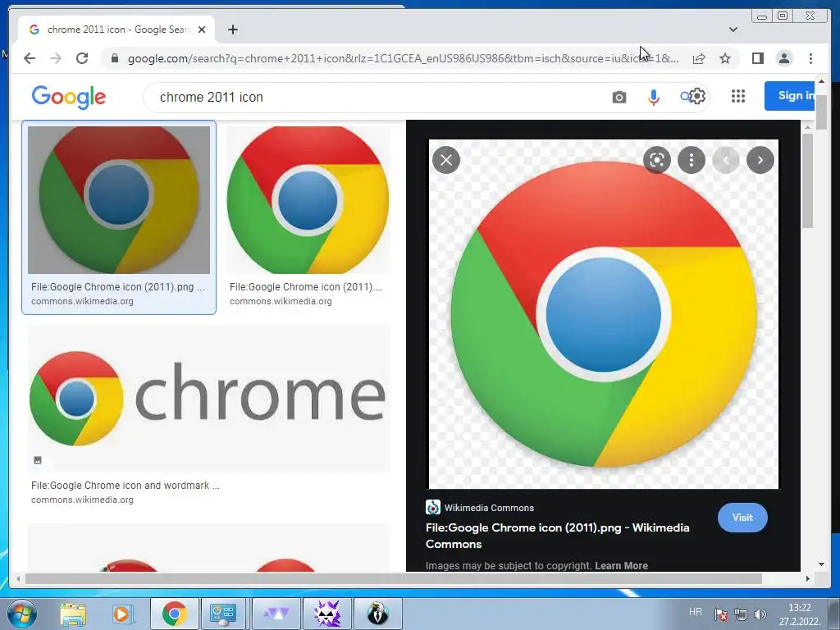Click the address bar URL field
Viewport: 840px width, 630px height.
pos(403,58)
